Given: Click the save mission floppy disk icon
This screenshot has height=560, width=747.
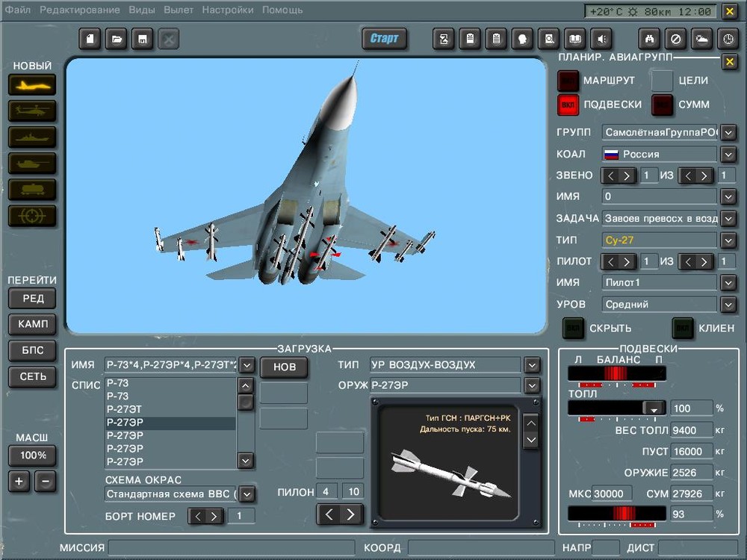Looking at the screenshot, I should tap(142, 39).
